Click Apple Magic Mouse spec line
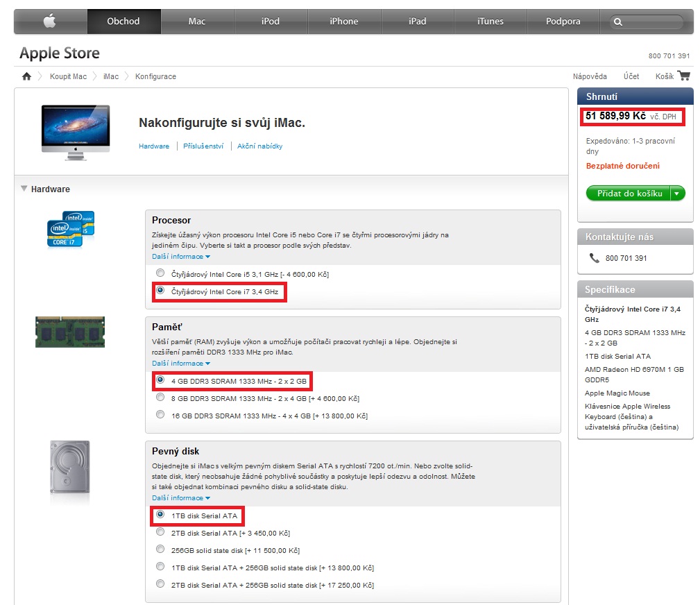The image size is (700, 605). pos(617,393)
